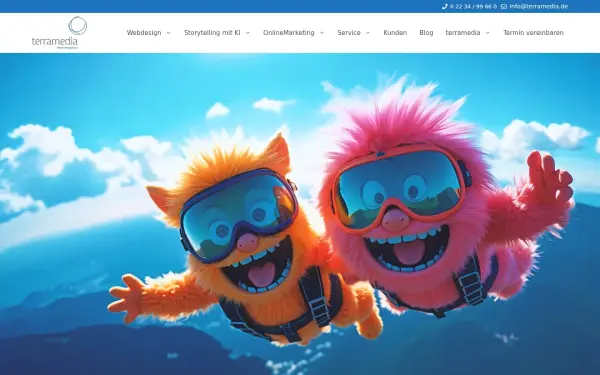Open the Webdesign menu item
Screen dimensions: 600x375
[144, 33]
